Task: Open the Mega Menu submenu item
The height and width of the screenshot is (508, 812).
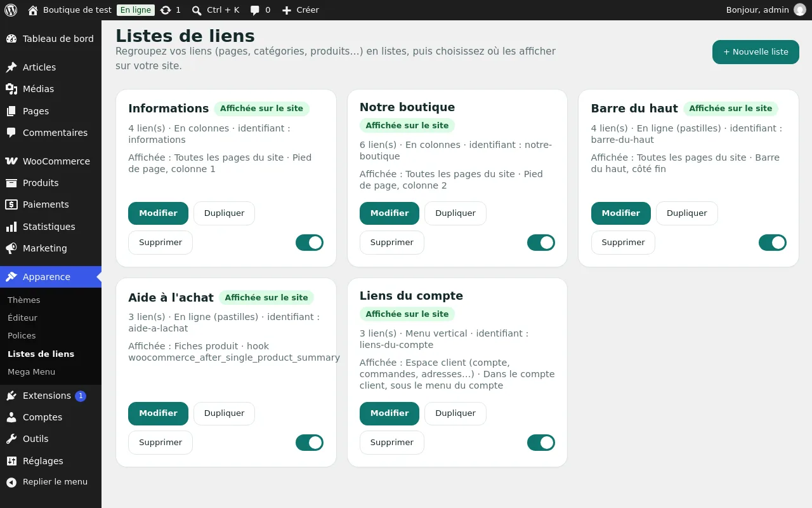Action: coord(32,371)
